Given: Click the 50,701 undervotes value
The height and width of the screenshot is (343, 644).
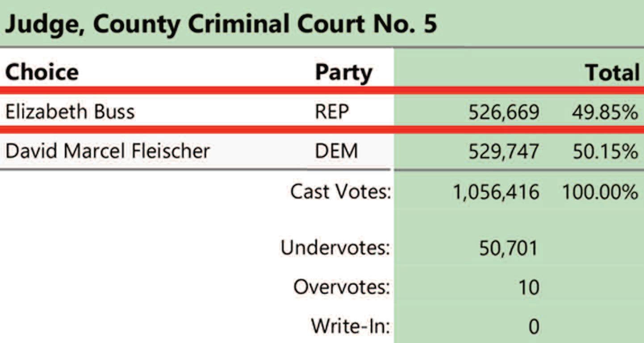Looking at the screenshot, I should point(509,248).
